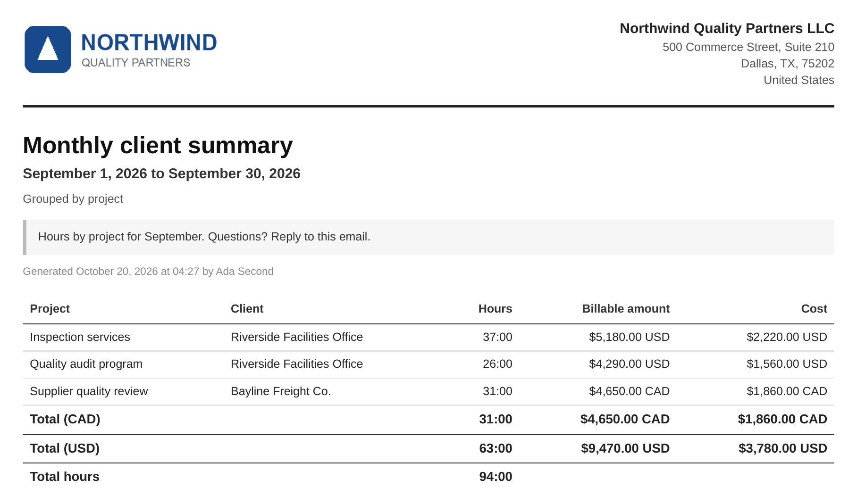
Task: Select the Inspection services project cell
Action: pos(80,337)
